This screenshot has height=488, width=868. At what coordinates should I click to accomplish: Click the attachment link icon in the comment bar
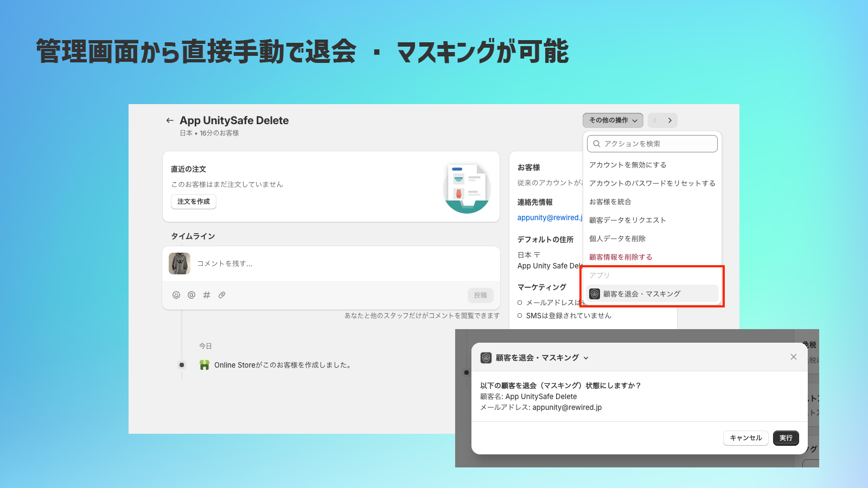pos(221,295)
